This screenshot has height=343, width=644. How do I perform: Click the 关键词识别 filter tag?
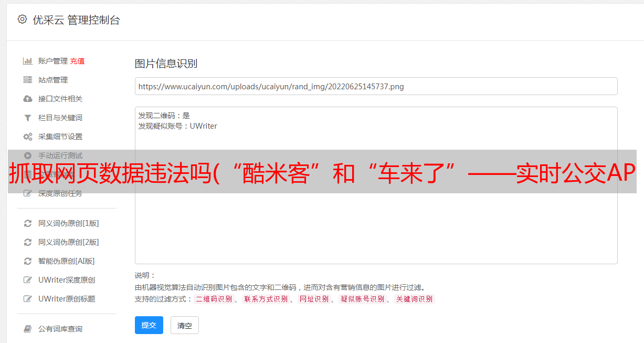(x=415, y=299)
